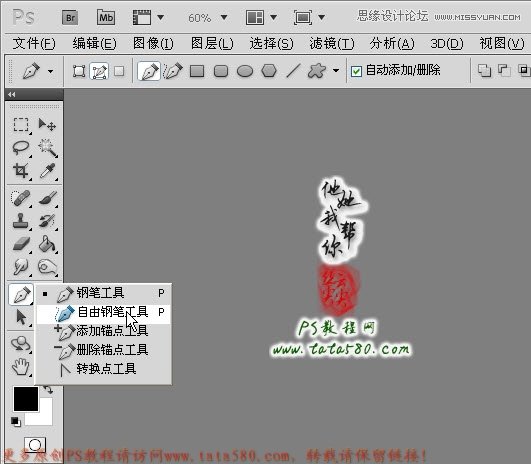Choose 删除锚点工具 from flyout
Image resolution: width=531 pixels, height=464 pixels.
[x=103, y=350]
